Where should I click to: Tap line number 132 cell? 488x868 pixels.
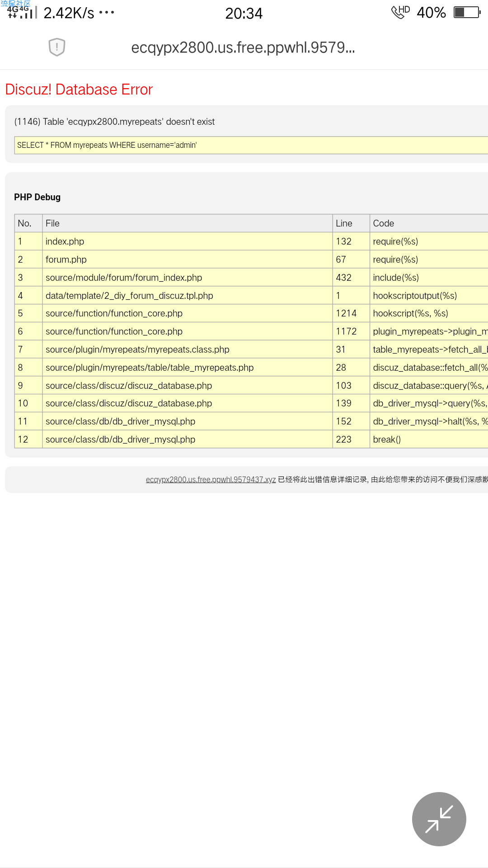(351, 241)
